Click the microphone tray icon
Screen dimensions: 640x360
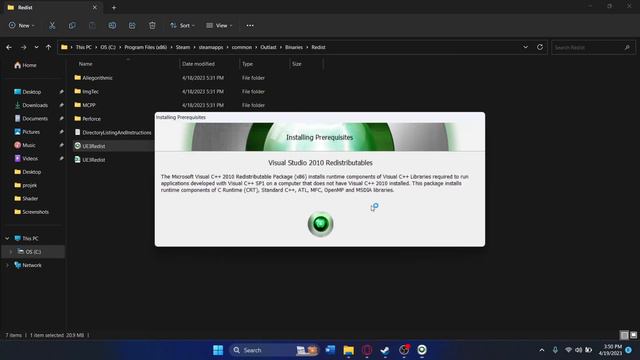click(x=555, y=350)
